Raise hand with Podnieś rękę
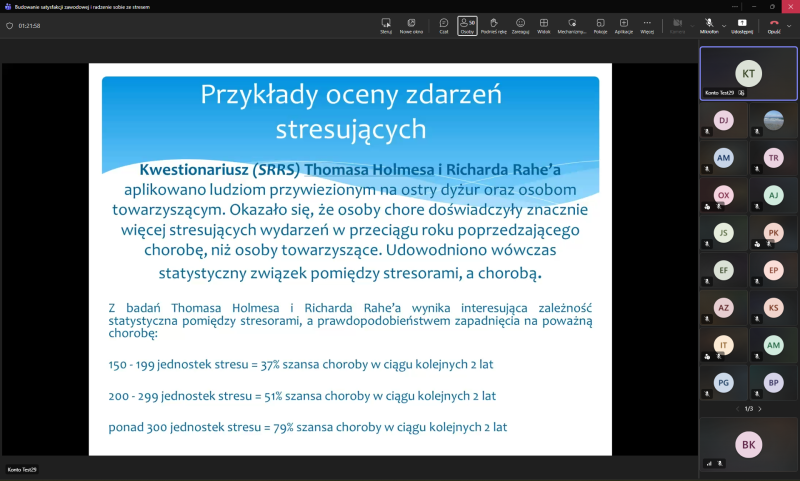The height and width of the screenshot is (481, 800). click(x=493, y=25)
